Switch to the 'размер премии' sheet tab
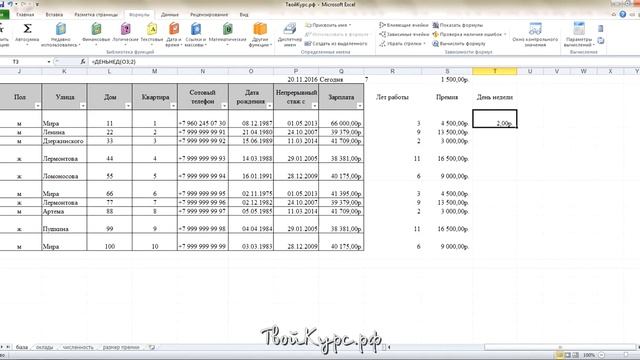The height and width of the screenshot is (360, 640). click(x=121, y=347)
